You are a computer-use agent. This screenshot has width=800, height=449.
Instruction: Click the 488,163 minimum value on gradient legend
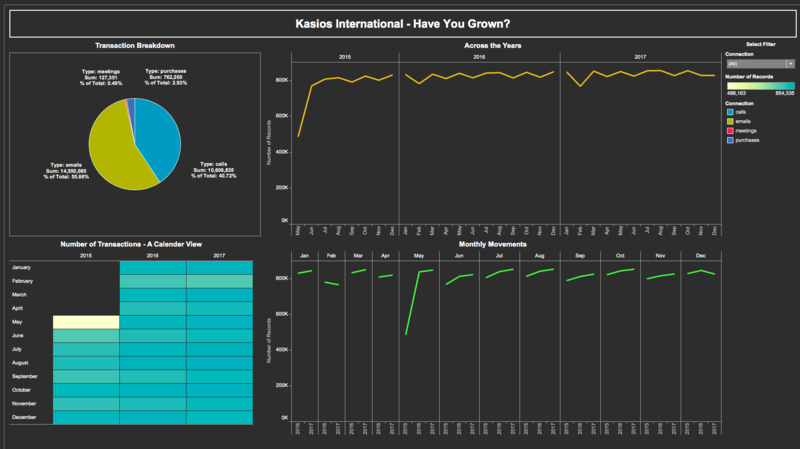coord(736,93)
